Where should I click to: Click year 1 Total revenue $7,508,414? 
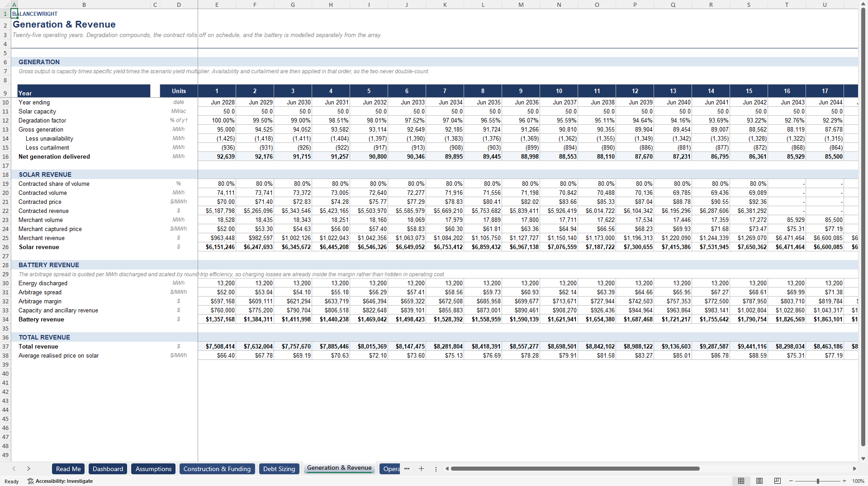pos(217,347)
